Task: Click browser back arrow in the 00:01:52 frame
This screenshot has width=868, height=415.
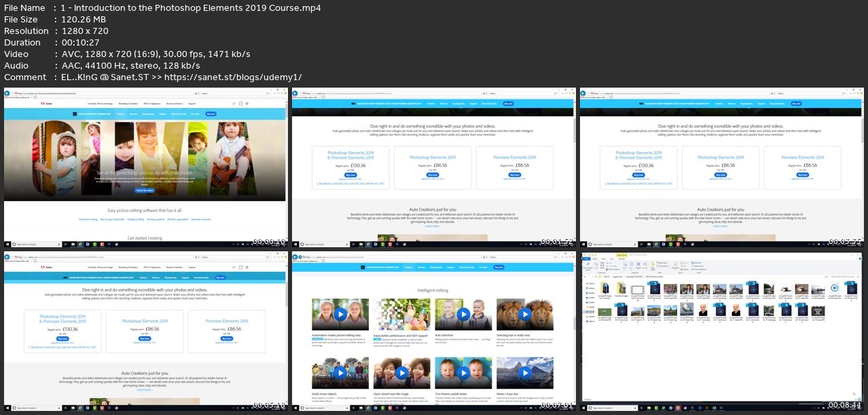Action: (295, 93)
